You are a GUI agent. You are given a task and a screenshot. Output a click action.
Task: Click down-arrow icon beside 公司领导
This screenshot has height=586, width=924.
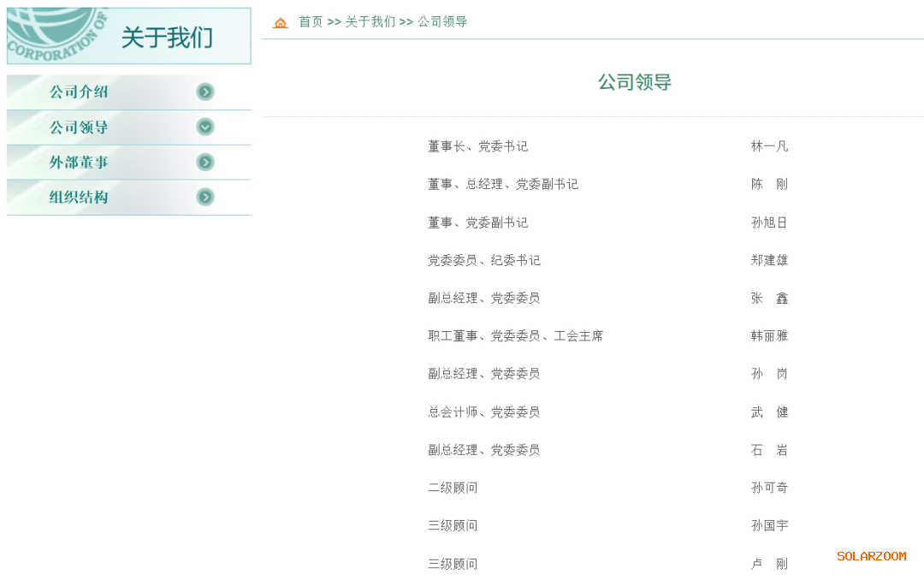[205, 127]
